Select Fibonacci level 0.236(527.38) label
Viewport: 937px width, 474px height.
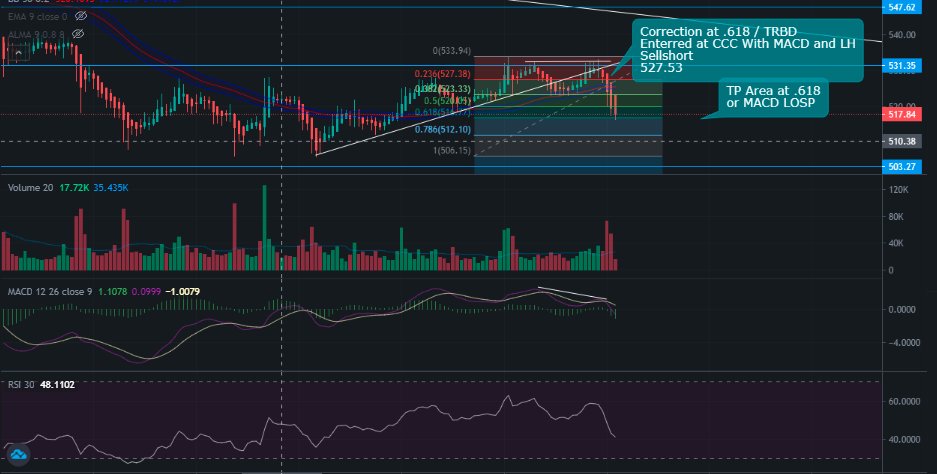click(443, 75)
